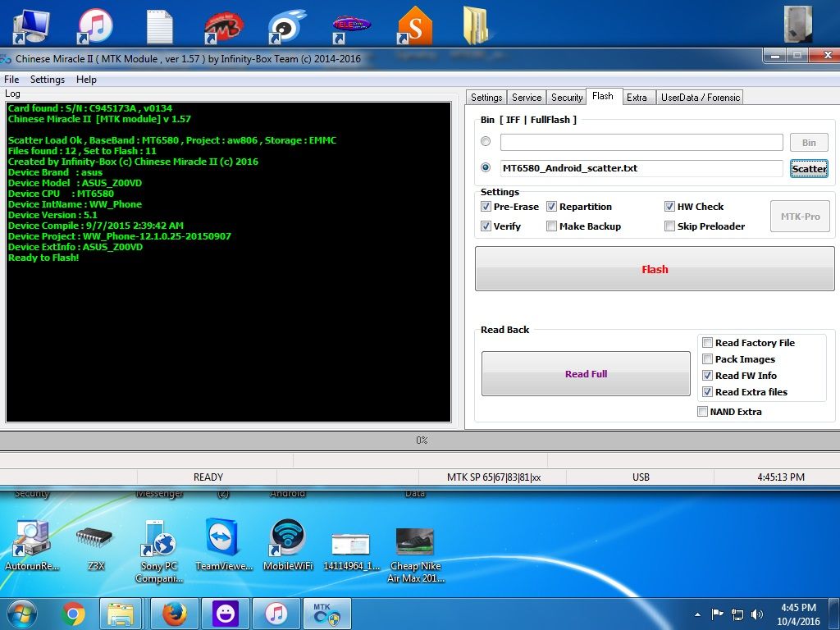Image resolution: width=840 pixels, height=630 pixels.
Task: Click the 0% progress bar
Action: 420,441
